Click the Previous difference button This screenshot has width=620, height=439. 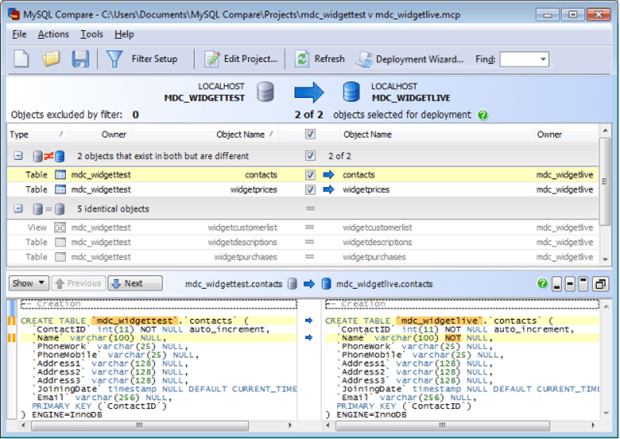pyautogui.click(x=79, y=284)
